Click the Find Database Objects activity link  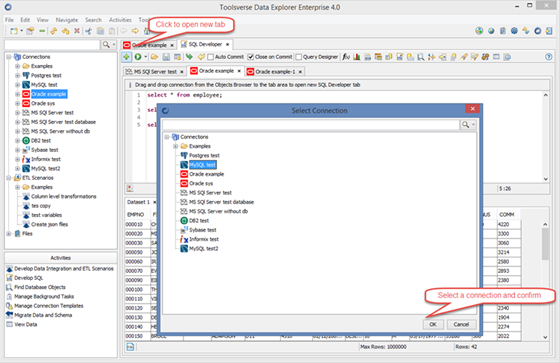click(40, 287)
